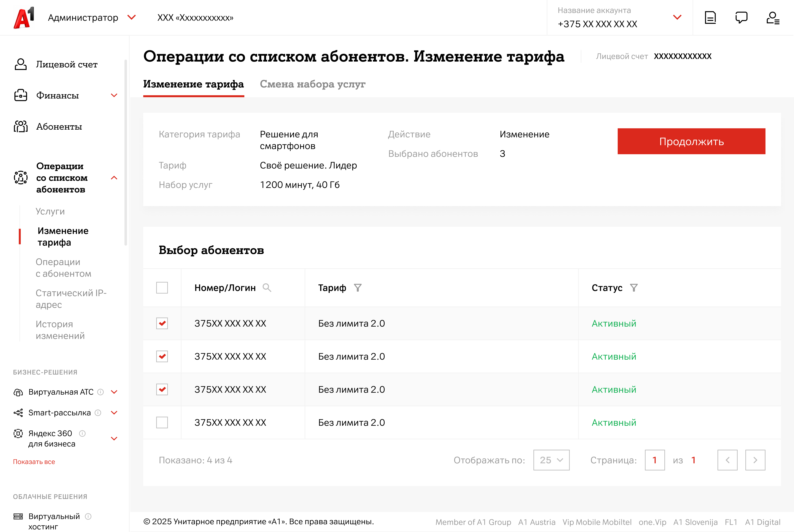Toggle the select-all checkbox in table header
Image resolution: width=794 pixels, height=532 pixels.
tap(162, 288)
